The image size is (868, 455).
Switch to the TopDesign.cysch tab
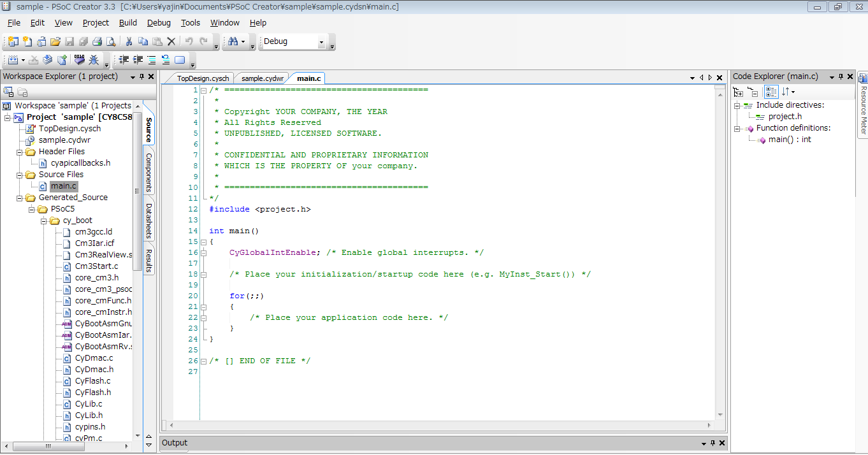click(x=203, y=78)
